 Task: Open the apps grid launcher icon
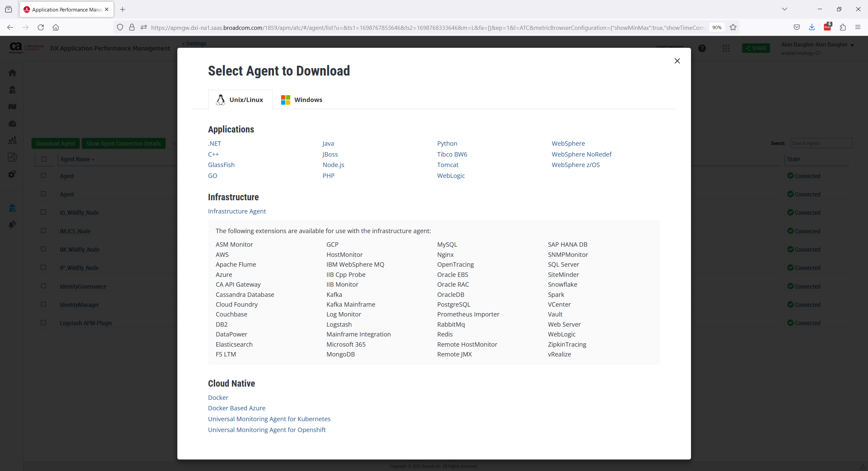pyautogui.click(x=726, y=48)
